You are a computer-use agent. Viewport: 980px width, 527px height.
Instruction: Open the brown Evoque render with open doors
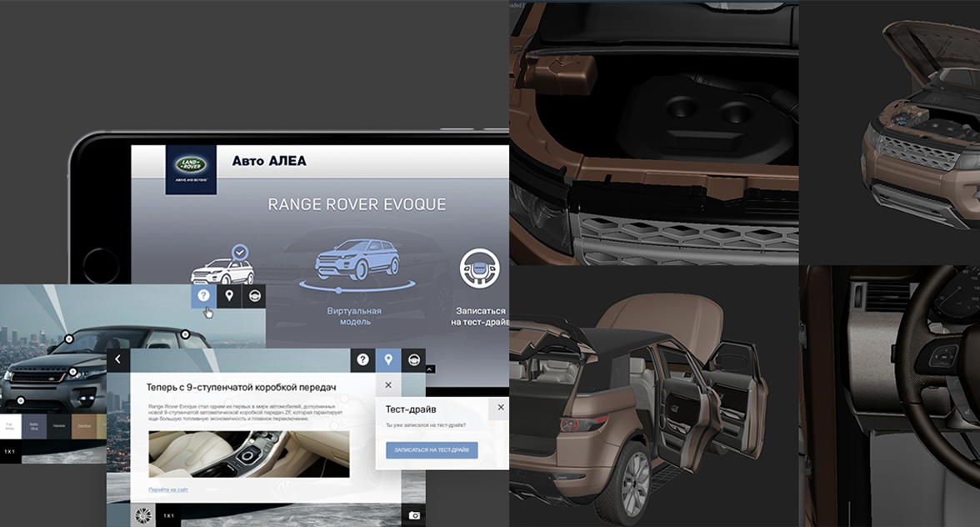pyautogui.click(x=653, y=396)
